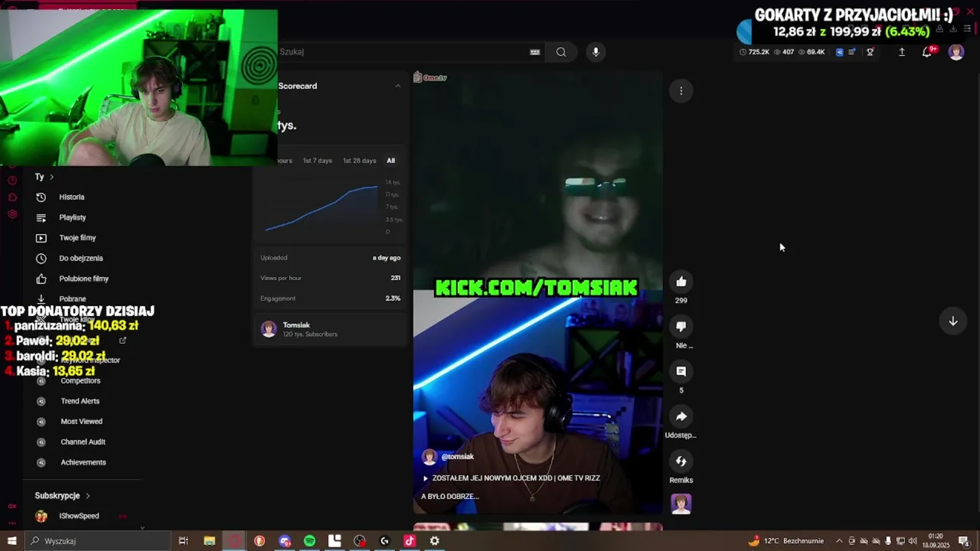This screenshot has height=551, width=980.
Task: Focus the Wyszukaj taskbar search box
Action: coord(99,541)
